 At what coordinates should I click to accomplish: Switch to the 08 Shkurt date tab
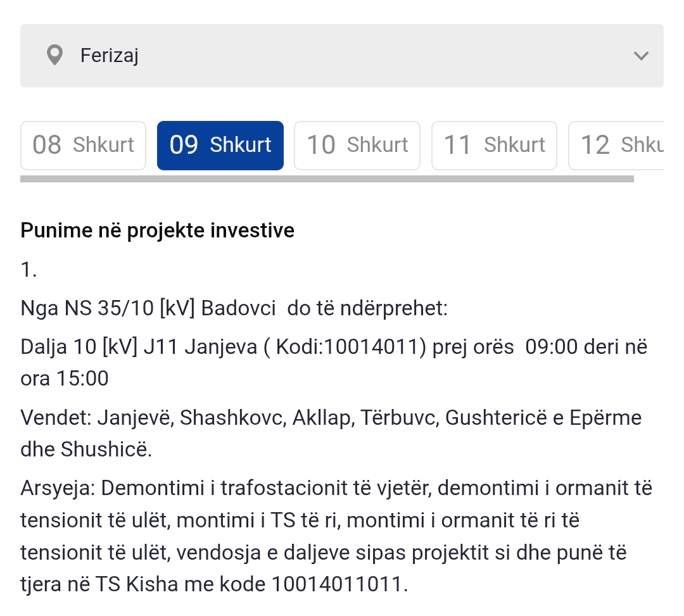[x=83, y=145]
